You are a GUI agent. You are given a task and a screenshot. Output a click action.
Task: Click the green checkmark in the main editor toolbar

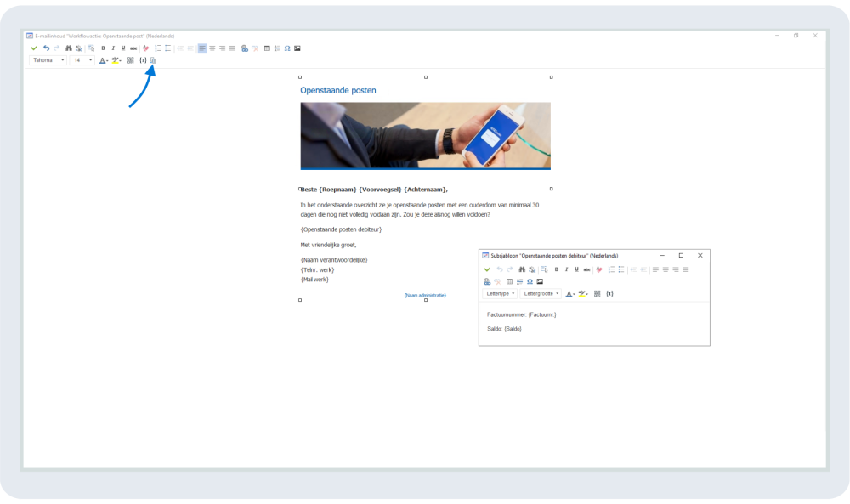tap(34, 48)
